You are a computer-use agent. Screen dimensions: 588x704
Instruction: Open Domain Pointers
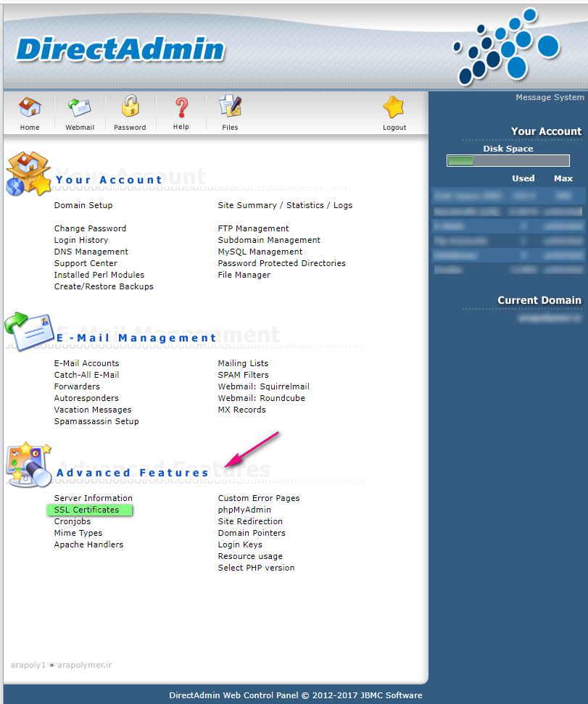(252, 533)
